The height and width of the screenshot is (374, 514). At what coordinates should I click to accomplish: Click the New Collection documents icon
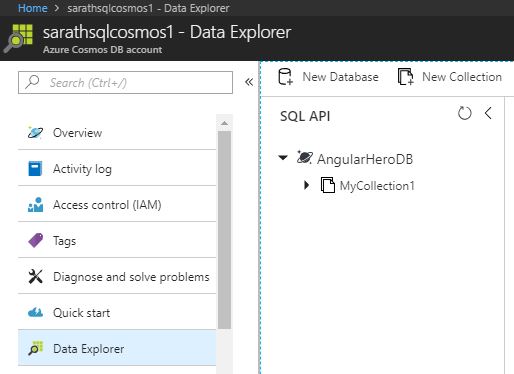[406, 77]
